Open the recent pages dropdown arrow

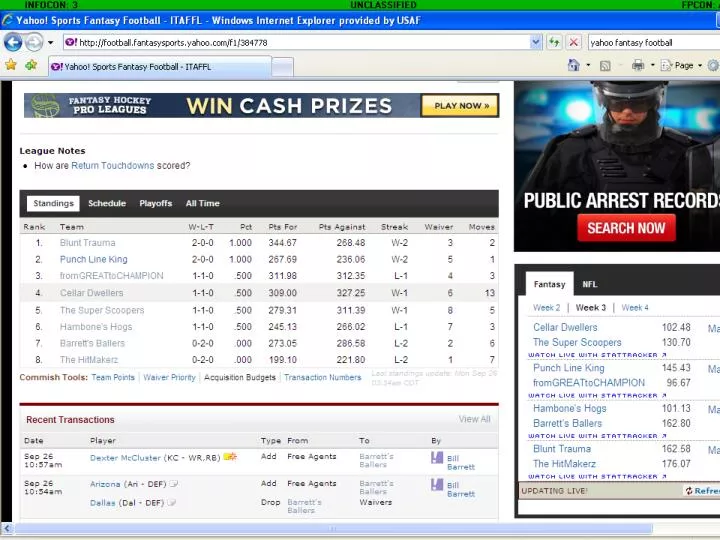[x=51, y=43]
